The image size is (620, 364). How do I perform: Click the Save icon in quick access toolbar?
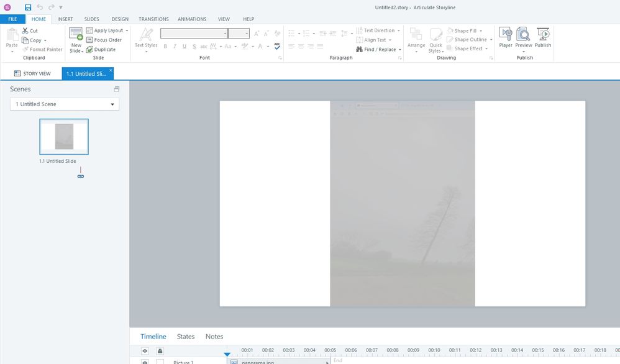pos(28,7)
